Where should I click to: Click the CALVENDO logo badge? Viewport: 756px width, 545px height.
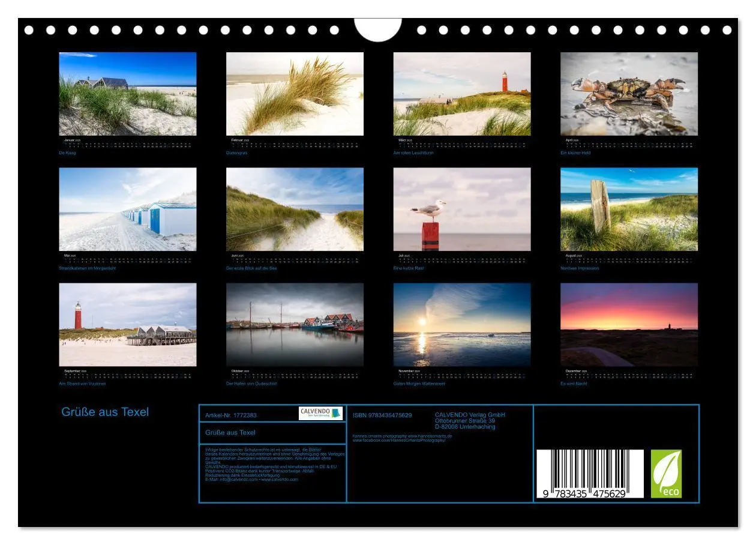(320, 413)
